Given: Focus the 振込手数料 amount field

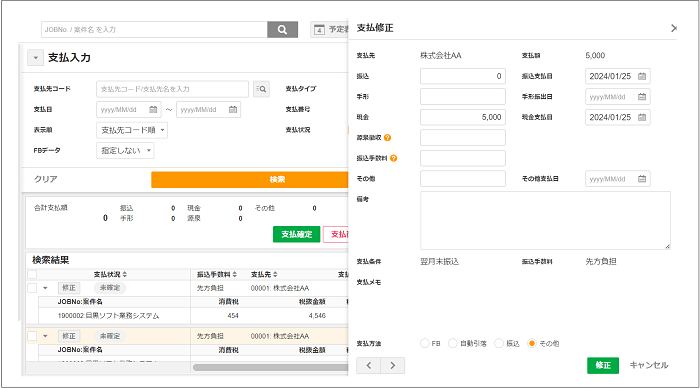Looking at the screenshot, I should (462, 158).
